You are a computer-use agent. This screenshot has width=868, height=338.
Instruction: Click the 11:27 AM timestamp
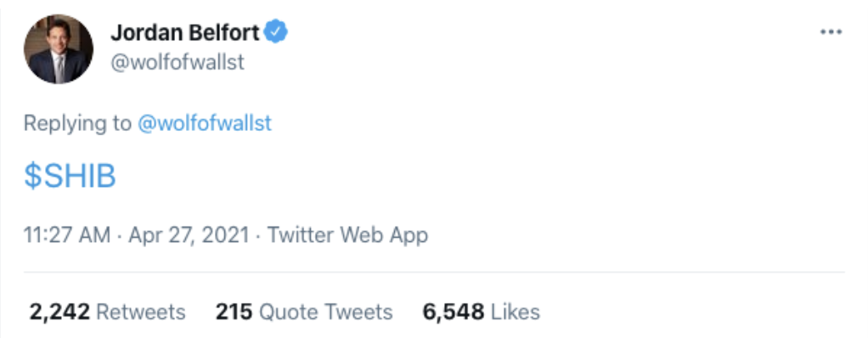click(67, 235)
